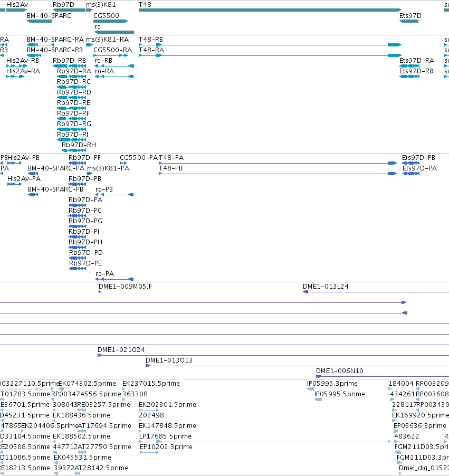Click BAC clone DME1-009M05.F
Image resolution: width=449 pixels, height=476 pixels.
click(x=126, y=286)
